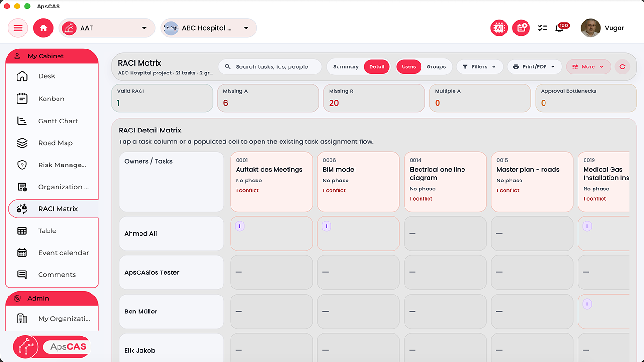Click the Missing R conflicts card
644x362 pixels.
point(374,98)
